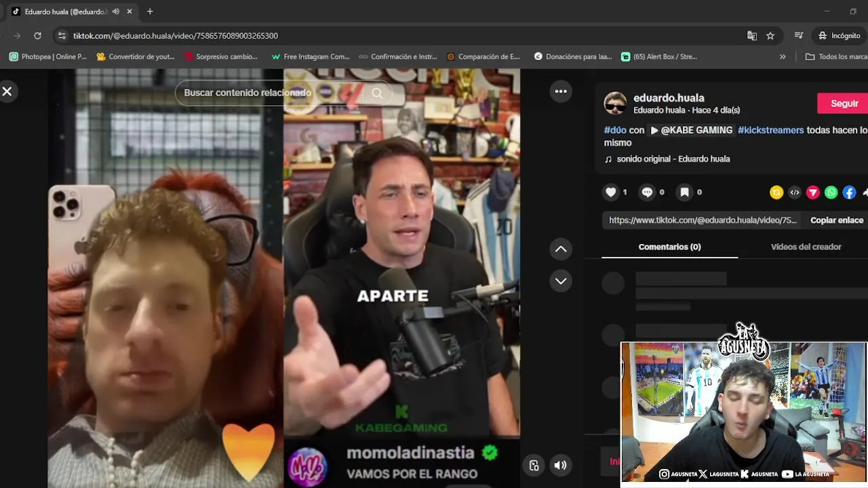Viewport: 868px width, 488px height.
Task: Go to the previous video arrow
Action: coord(561,249)
